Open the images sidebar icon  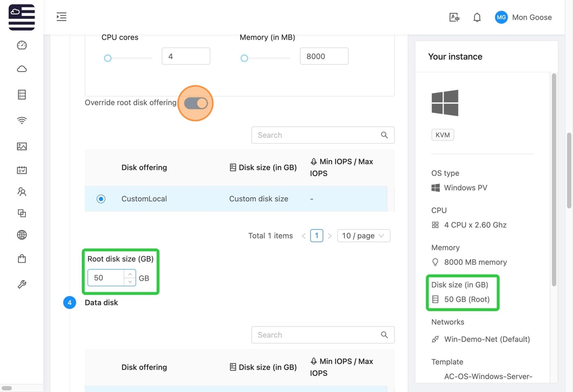21,147
